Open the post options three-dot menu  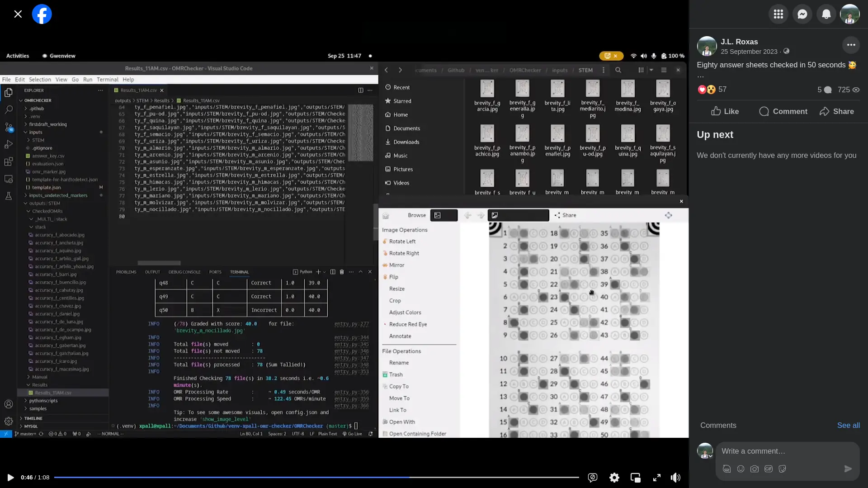(851, 45)
